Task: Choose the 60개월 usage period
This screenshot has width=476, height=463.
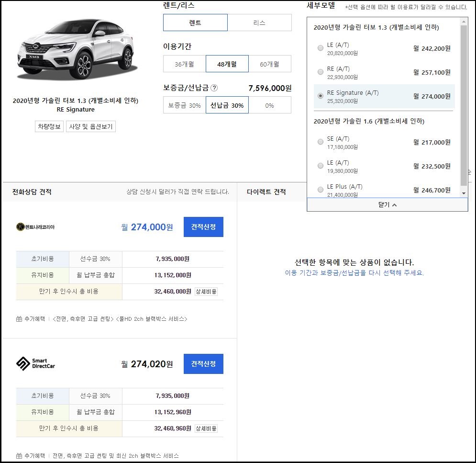Action: coord(269,64)
